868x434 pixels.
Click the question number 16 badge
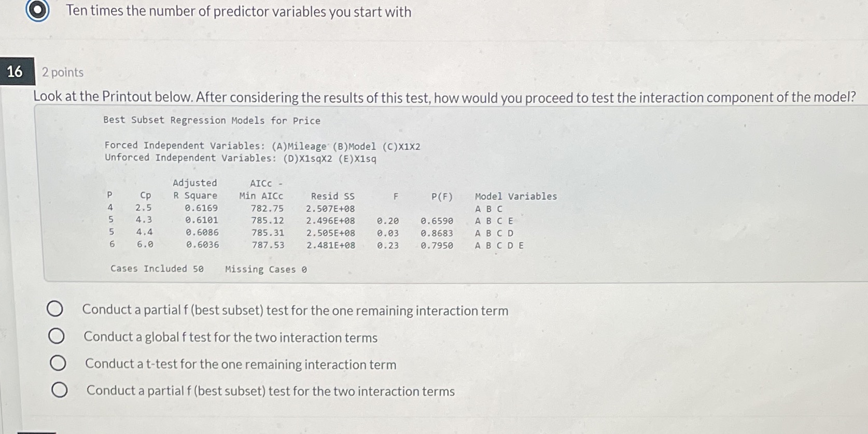coord(15,72)
